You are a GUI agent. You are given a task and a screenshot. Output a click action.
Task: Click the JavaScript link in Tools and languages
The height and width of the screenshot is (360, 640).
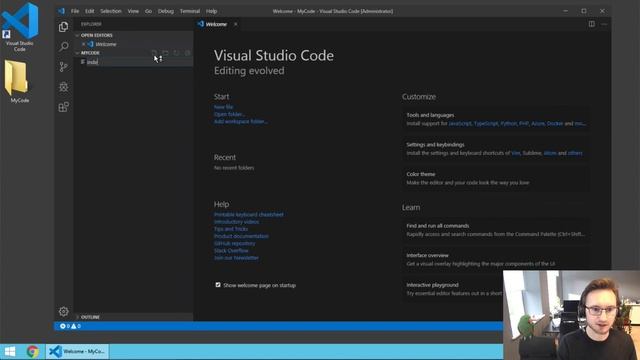460,123
